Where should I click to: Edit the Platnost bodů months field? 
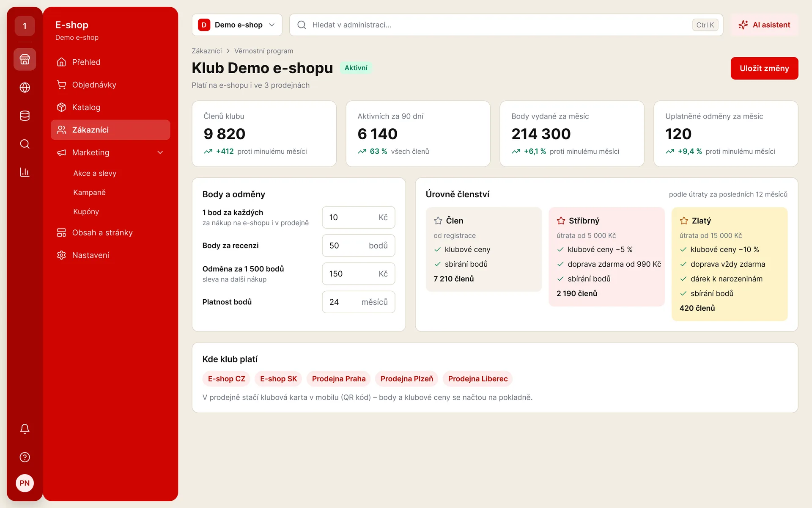click(358, 302)
